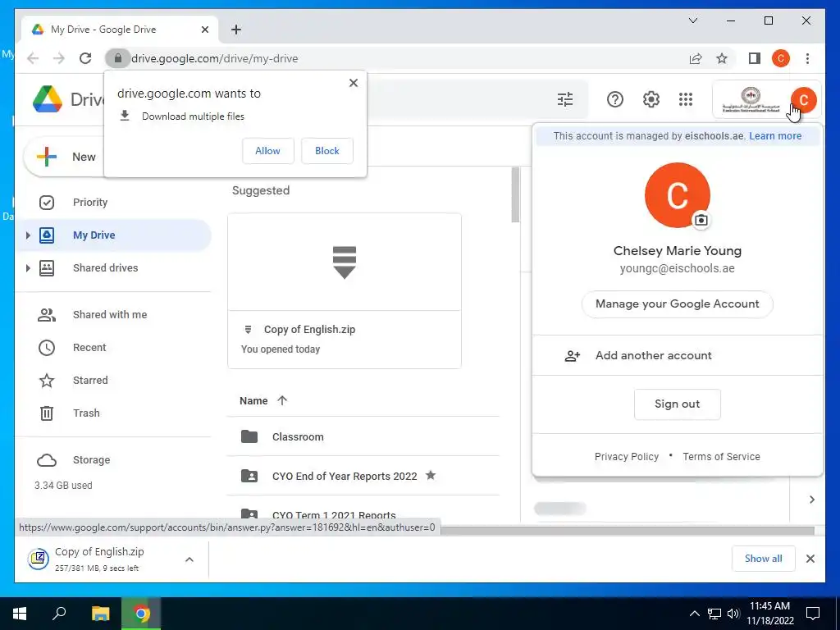Block downloading multiple files
This screenshot has width=840, height=630.
(326, 151)
